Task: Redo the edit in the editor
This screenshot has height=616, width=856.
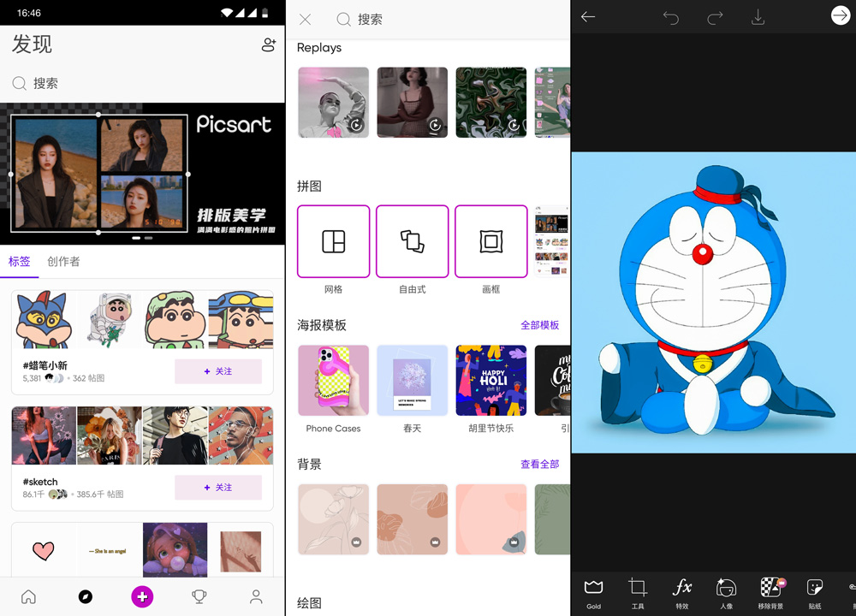Action: 715,17
